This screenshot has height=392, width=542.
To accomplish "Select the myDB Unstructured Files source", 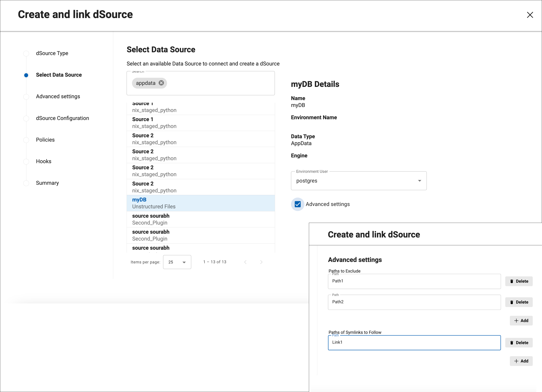I will pyautogui.click(x=200, y=203).
